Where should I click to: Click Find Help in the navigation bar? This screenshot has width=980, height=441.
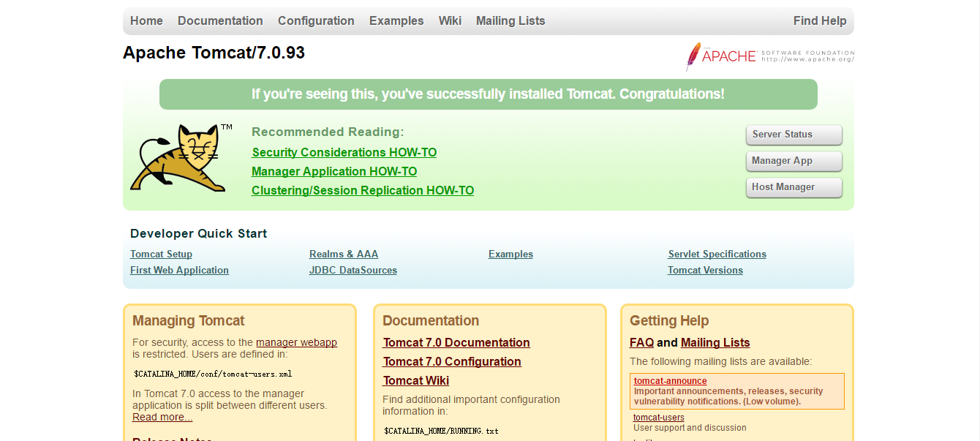pos(820,20)
